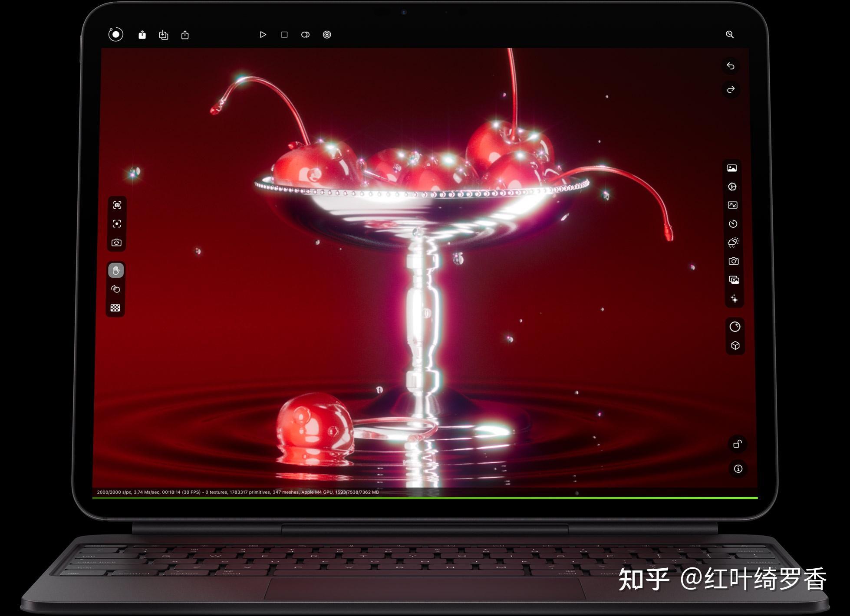The image size is (850, 616).
Task: Click the redo arrow
Action: coord(731,89)
